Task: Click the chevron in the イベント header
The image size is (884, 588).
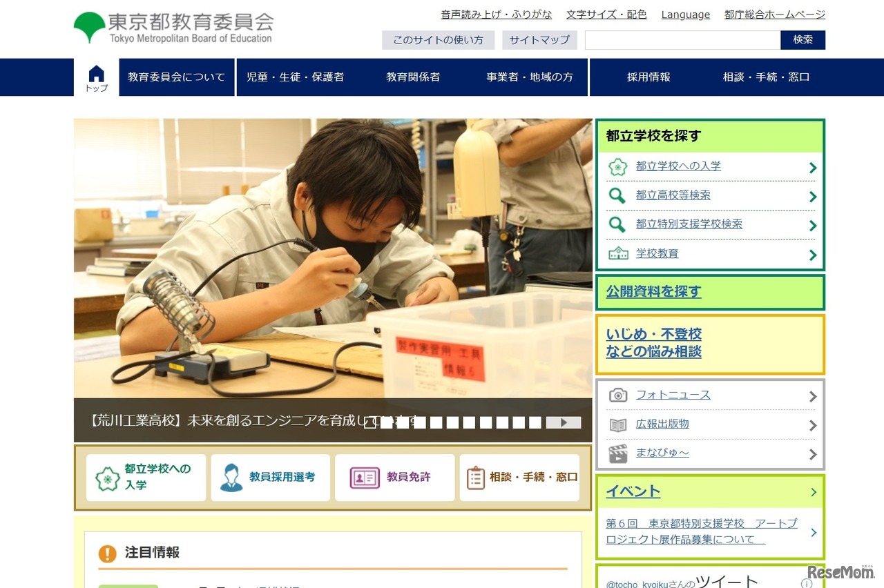Action: 814,492
